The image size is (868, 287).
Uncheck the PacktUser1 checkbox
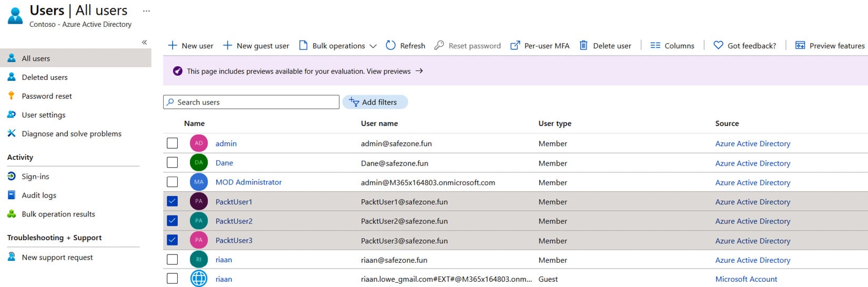pos(173,201)
